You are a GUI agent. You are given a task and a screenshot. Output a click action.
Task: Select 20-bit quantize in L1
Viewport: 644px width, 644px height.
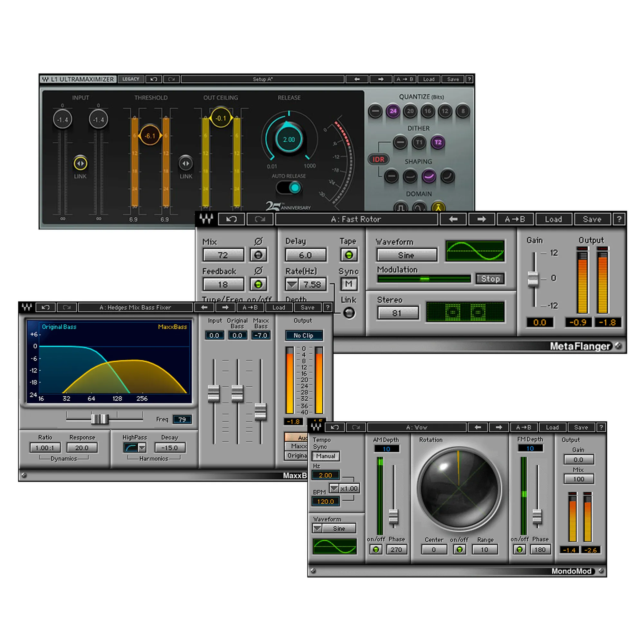pyautogui.click(x=410, y=111)
